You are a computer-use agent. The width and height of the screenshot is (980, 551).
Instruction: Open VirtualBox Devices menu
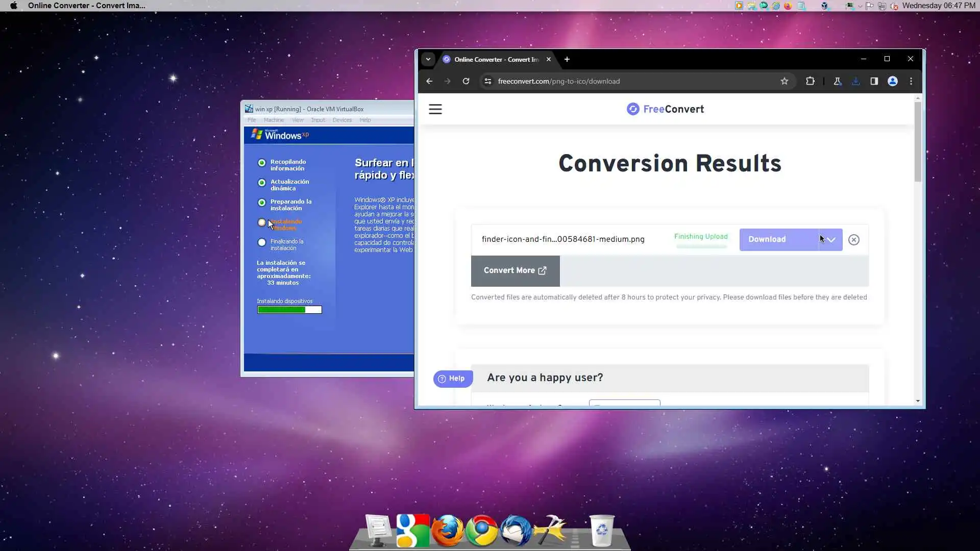click(342, 120)
